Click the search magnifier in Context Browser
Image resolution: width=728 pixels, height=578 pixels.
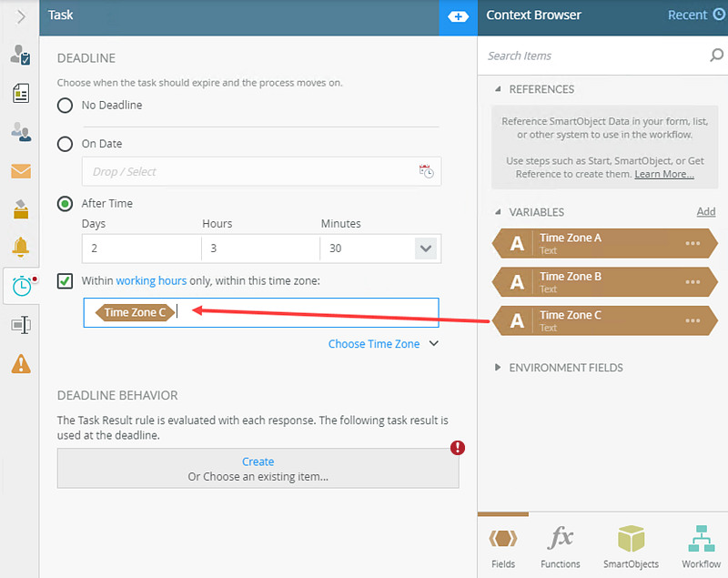[x=716, y=56]
